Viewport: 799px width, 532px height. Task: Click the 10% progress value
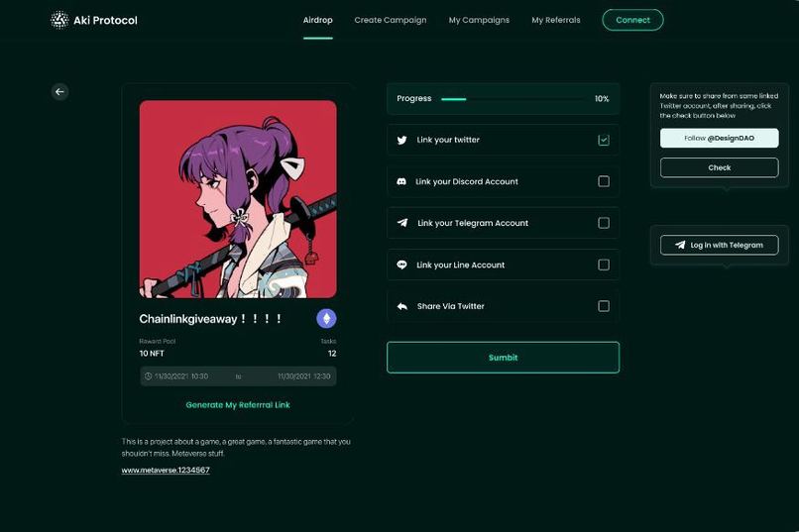click(602, 99)
